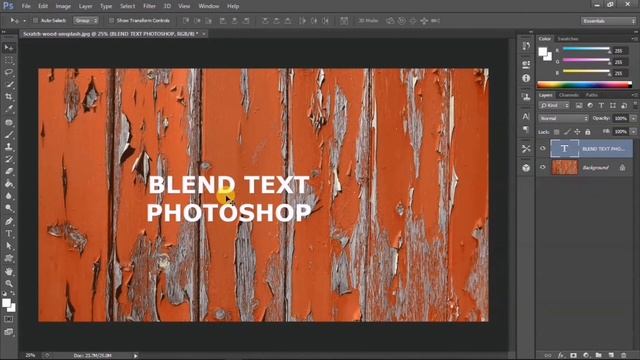Viewport: 640px width, 360px height.
Task: Open the Character panel icon
Action: pyautogui.click(x=526, y=116)
